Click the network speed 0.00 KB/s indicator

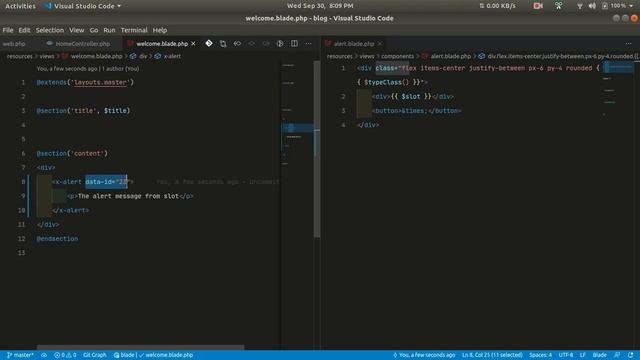click(x=498, y=6)
